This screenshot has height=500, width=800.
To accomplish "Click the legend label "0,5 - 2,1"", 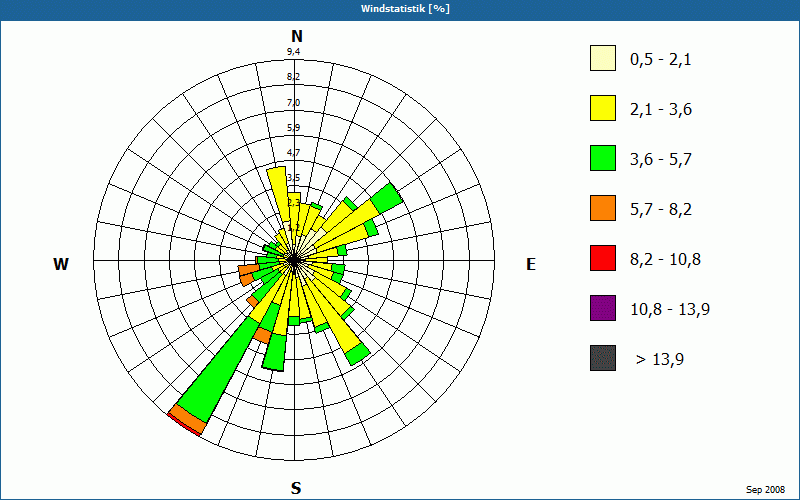I will [x=660, y=60].
